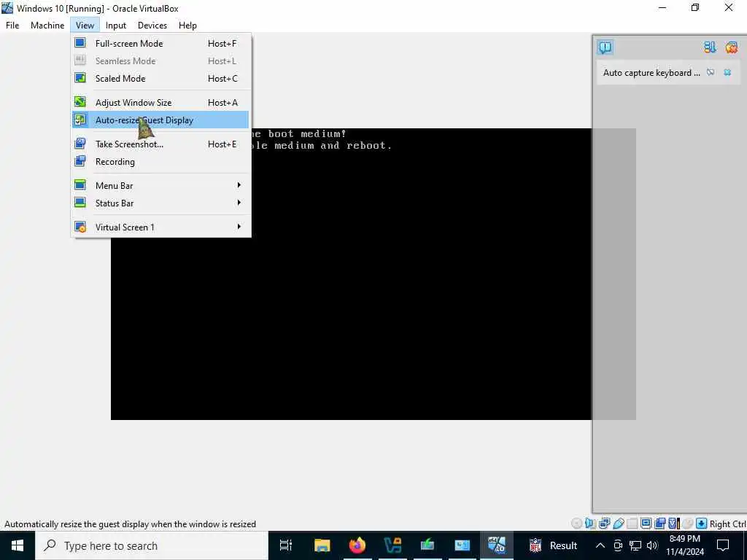Click the USB devices status bar indicator
Viewport: 747px width, 560px height.
(x=618, y=524)
